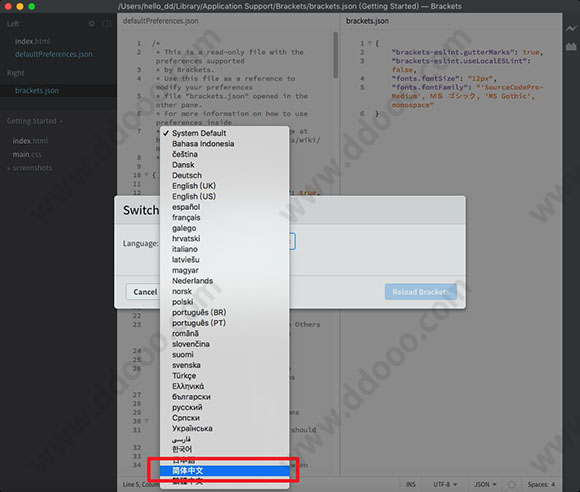
Task: Click the linting status circle icon
Action: pos(512,484)
